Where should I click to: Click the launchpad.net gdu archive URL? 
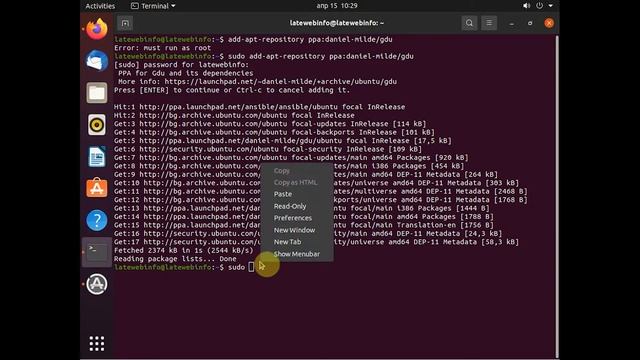tap(280, 82)
